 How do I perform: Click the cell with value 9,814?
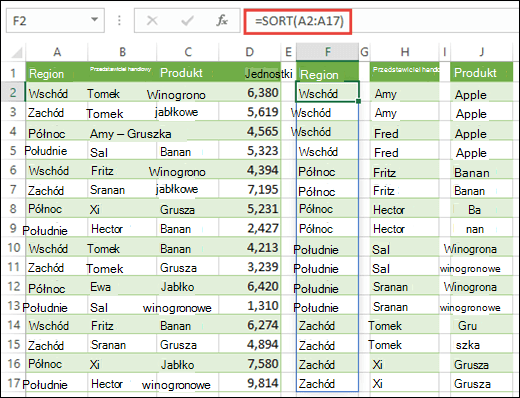click(250, 383)
